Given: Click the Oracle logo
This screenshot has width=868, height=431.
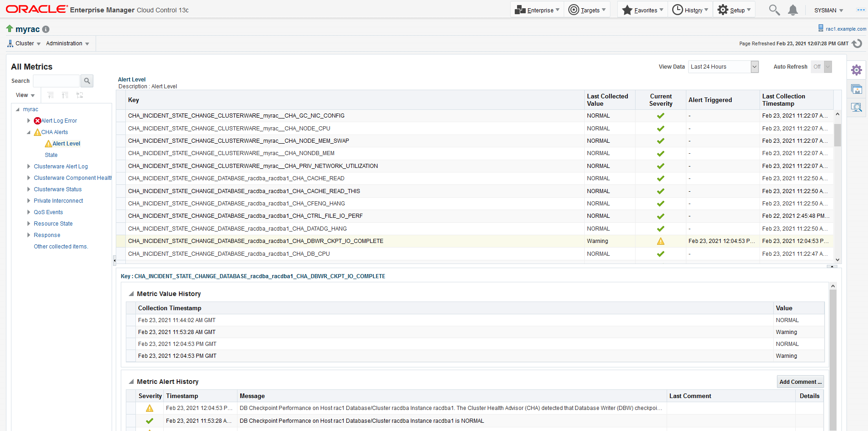Looking at the screenshot, I should [x=37, y=10].
